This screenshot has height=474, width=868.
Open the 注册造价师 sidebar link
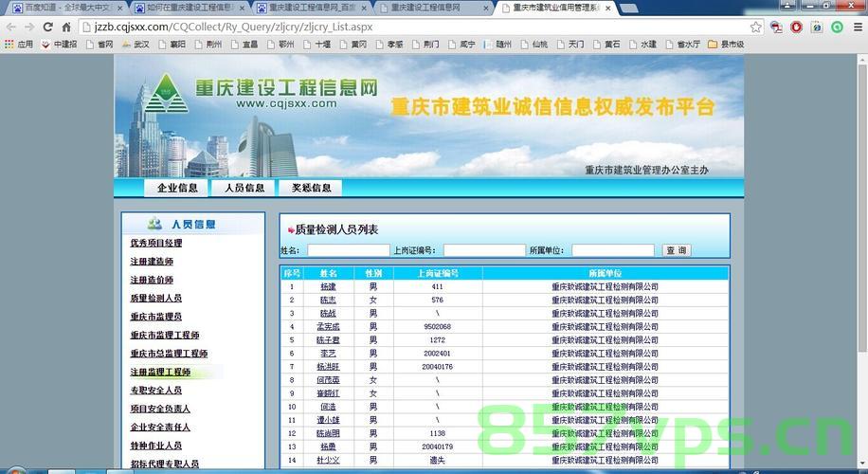pos(152,280)
